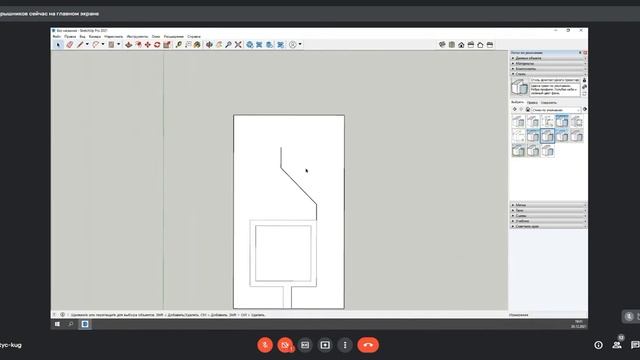
Task: Open the Файл menu
Action: [57, 36]
